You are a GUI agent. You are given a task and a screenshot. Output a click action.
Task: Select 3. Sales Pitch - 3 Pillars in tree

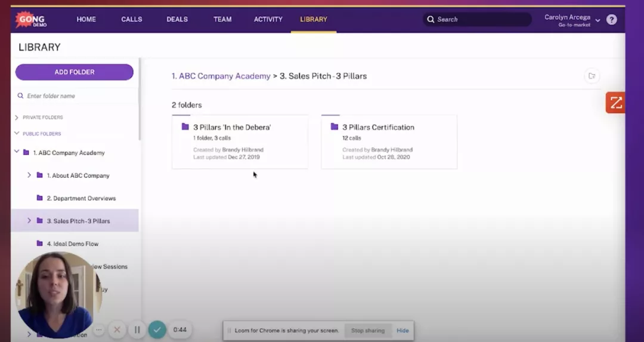point(79,221)
